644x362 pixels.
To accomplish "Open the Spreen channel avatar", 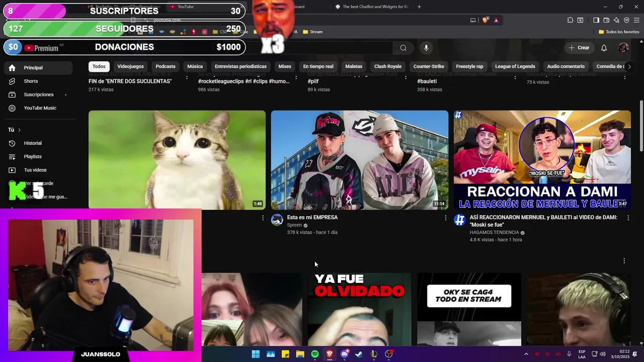I will pyautogui.click(x=277, y=220).
